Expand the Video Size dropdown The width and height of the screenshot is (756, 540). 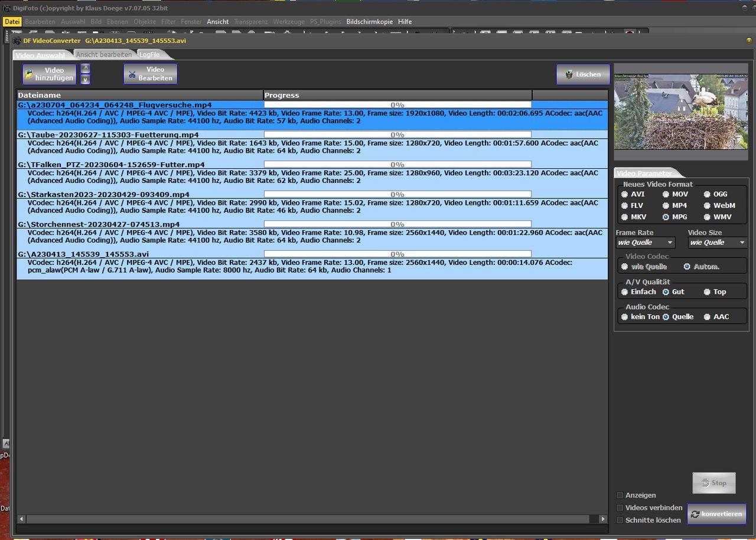tap(717, 243)
